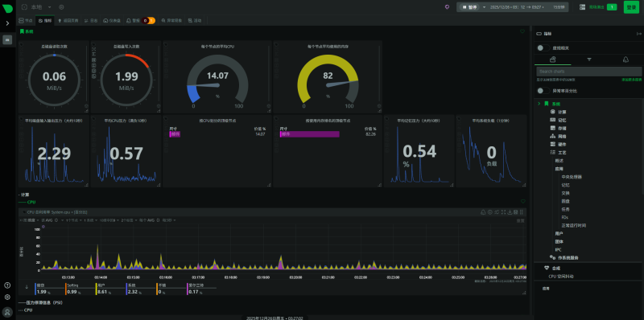
Task: Click the green 系统 section bookmark heading
Action: [x=27, y=31]
